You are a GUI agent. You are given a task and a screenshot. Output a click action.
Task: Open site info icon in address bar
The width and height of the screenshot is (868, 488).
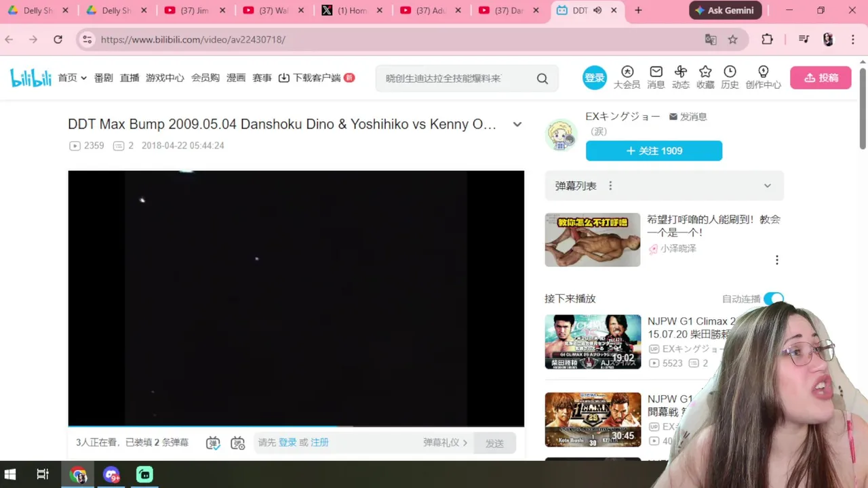[87, 39]
